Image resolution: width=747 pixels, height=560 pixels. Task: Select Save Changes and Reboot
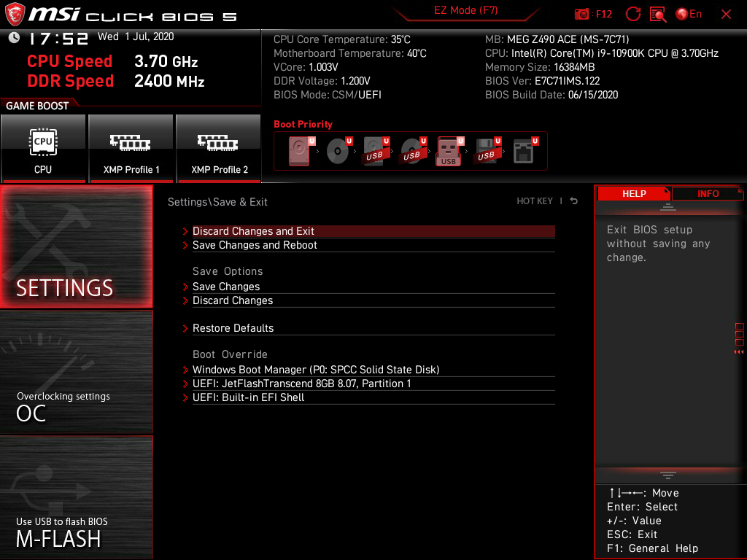(255, 244)
